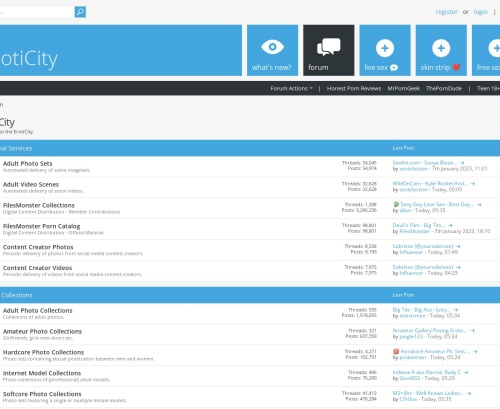Open the Content Creator Photos forum
Viewport: 500px width, 409px height.
[38, 247]
